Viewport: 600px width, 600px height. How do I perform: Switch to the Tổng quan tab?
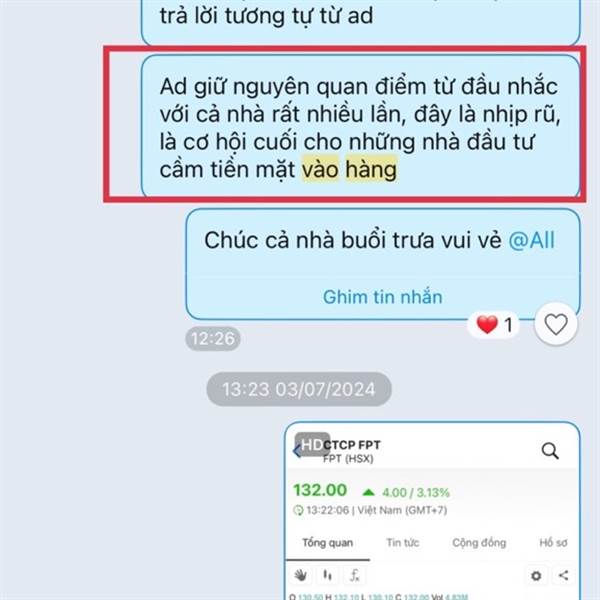[328, 543]
